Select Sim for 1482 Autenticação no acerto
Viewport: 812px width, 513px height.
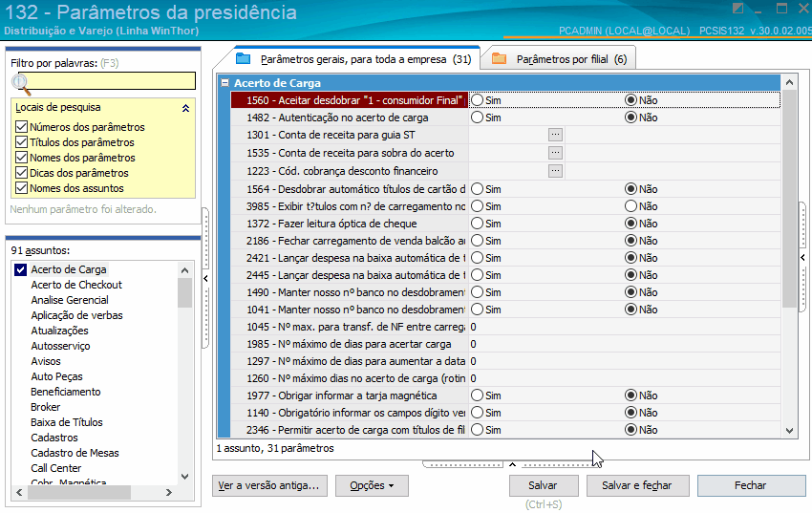point(477,118)
